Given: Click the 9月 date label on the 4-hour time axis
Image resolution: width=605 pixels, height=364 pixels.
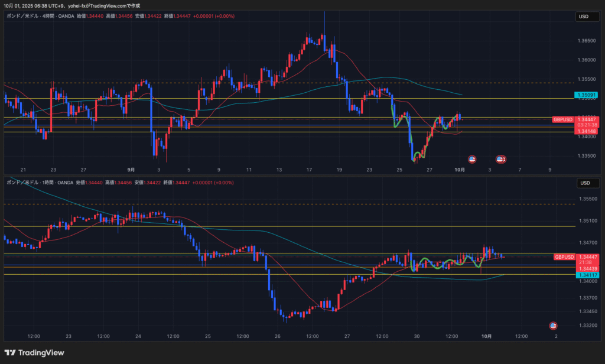Looking at the screenshot, I should pyautogui.click(x=131, y=170).
